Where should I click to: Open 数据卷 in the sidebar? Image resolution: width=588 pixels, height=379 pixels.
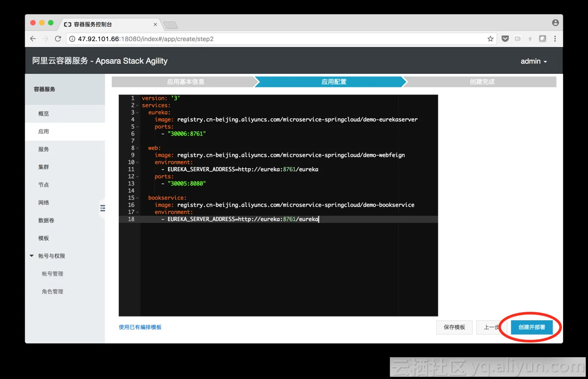65,220
